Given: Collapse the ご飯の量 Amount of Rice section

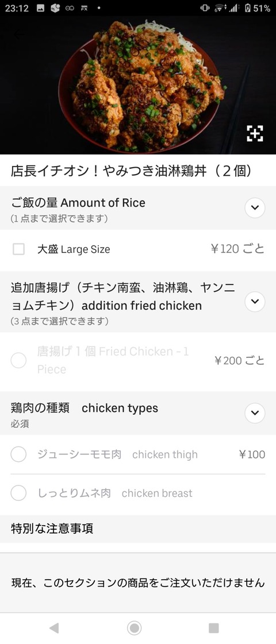Looking at the screenshot, I should [x=255, y=207].
